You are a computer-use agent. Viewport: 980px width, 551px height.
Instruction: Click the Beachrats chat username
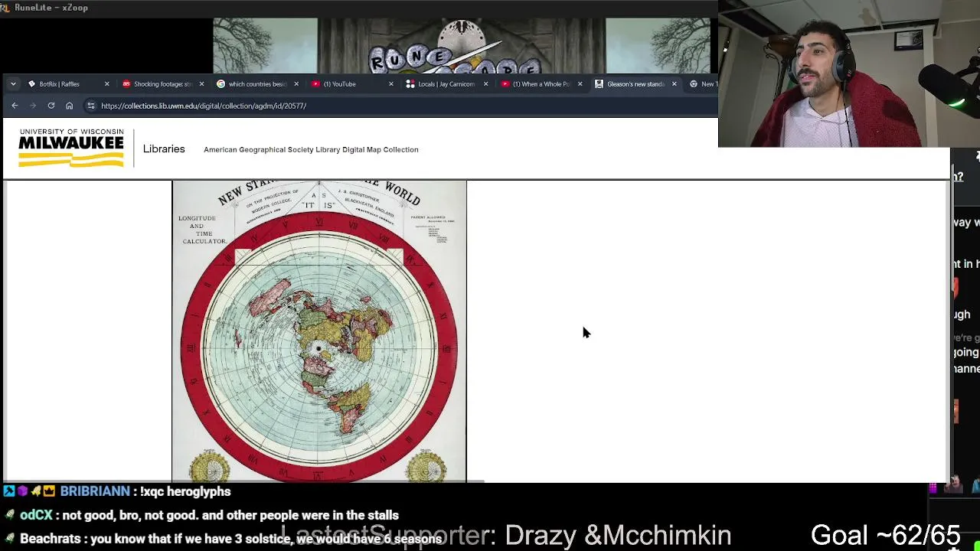click(x=52, y=539)
